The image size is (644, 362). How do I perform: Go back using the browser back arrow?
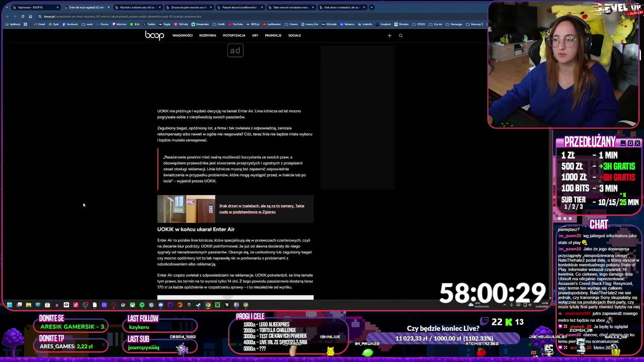click(8, 17)
